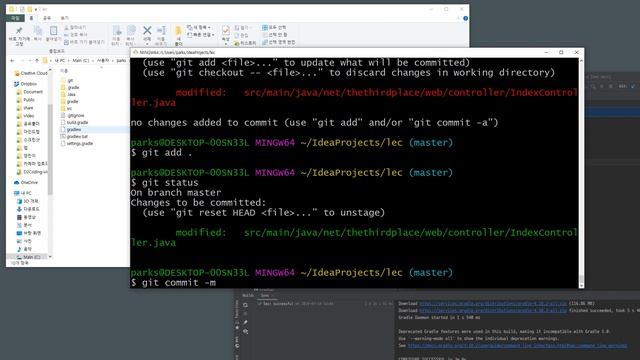
Task: Click the top icon in IntelliJ build toolbar
Action: pyautogui.click(x=245, y=305)
